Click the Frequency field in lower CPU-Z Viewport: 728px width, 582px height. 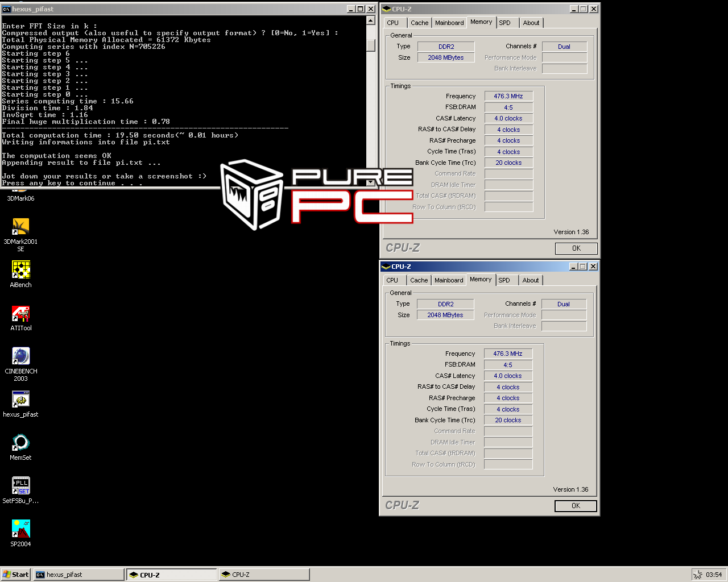coord(508,354)
